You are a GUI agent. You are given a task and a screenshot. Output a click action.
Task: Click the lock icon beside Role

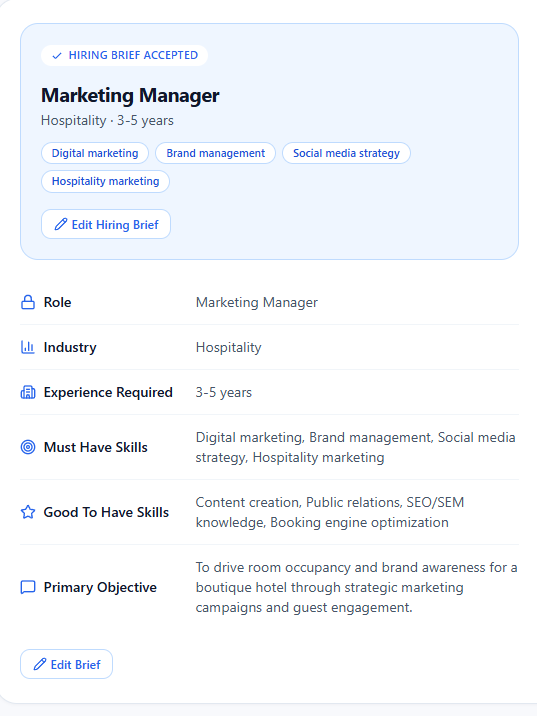(x=28, y=302)
